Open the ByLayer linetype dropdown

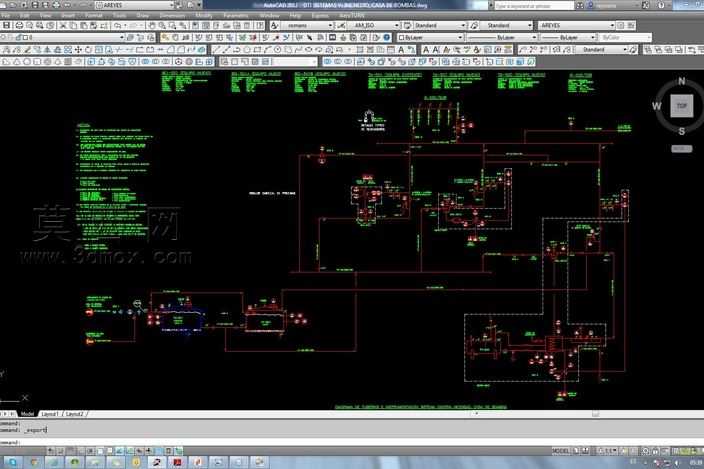(501, 38)
